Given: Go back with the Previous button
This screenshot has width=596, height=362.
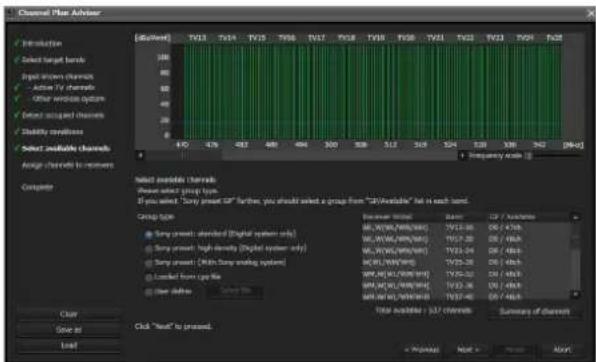Looking at the screenshot, I should (x=422, y=349).
